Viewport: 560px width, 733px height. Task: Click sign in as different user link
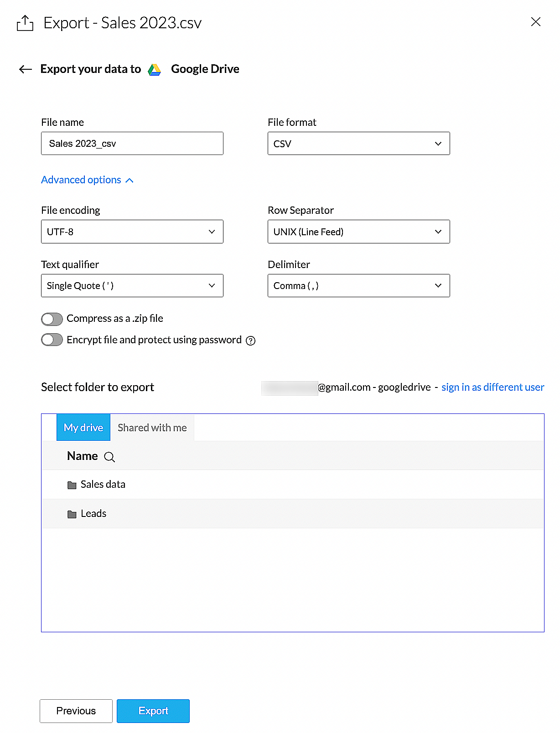coord(493,387)
